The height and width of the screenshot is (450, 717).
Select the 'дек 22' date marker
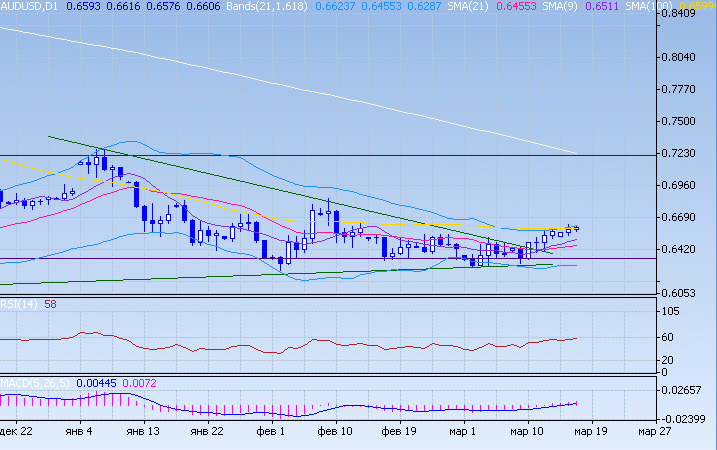pos(17,432)
